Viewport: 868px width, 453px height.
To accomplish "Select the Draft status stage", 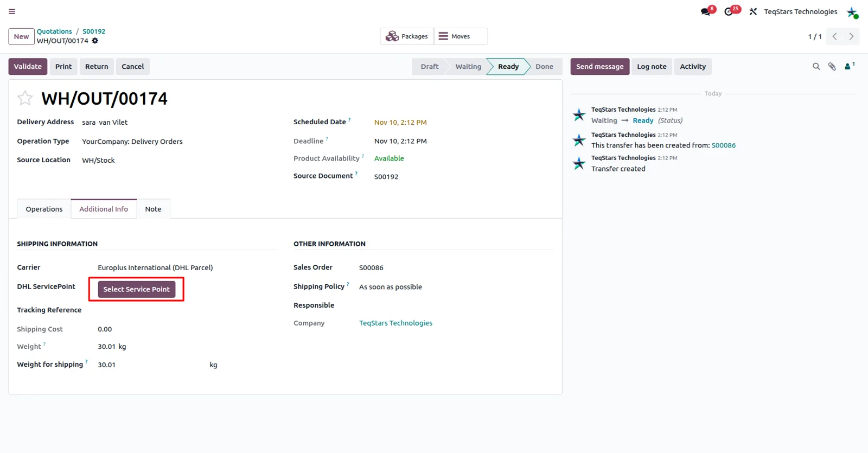I will coord(430,66).
